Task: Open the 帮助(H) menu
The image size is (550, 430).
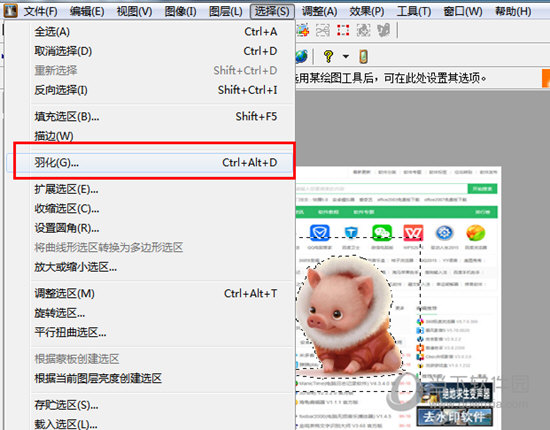Action: click(513, 12)
